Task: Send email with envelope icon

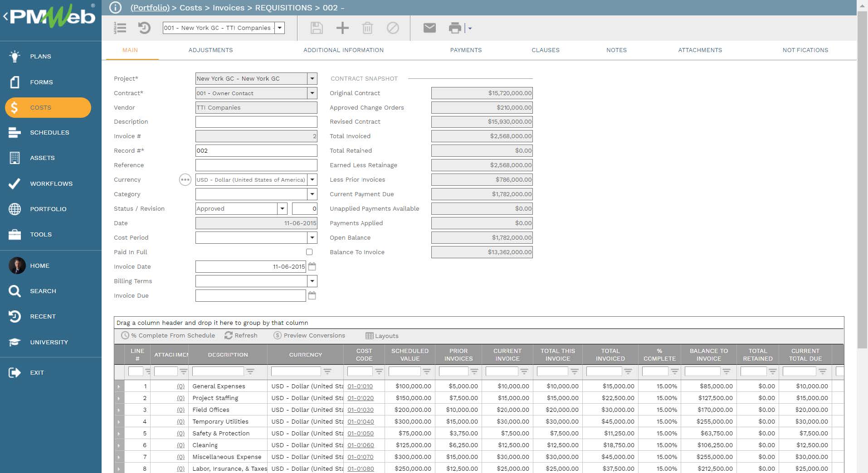Action: pyautogui.click(x=429, y=28)
